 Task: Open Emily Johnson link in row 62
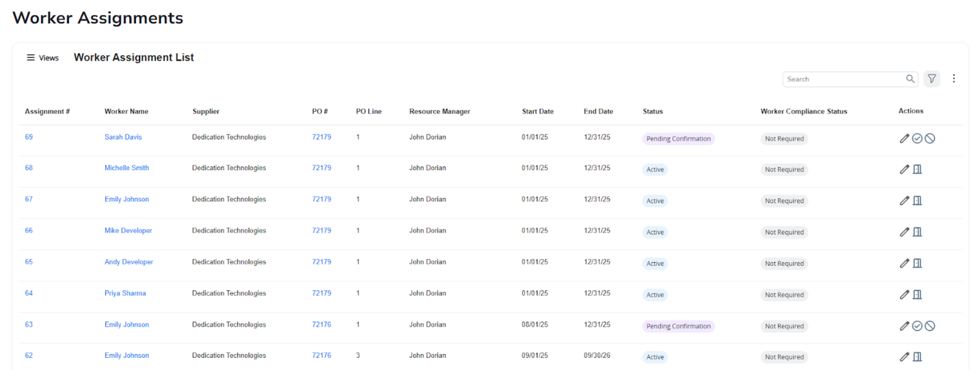click(x=127, y=356)
